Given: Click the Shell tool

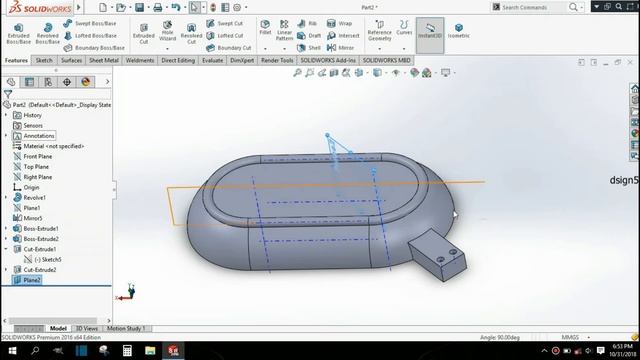Looking at the screenshot, I should [x=309, y=48].
